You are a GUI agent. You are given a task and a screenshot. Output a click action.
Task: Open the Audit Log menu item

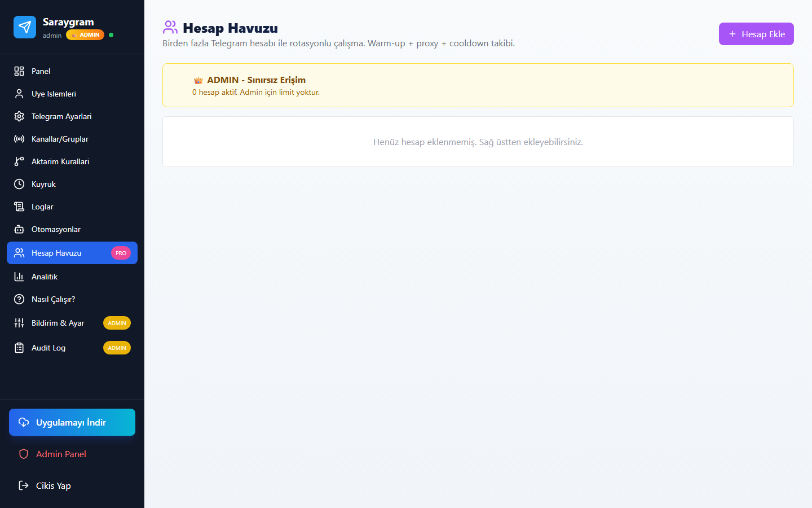point(72,348)
